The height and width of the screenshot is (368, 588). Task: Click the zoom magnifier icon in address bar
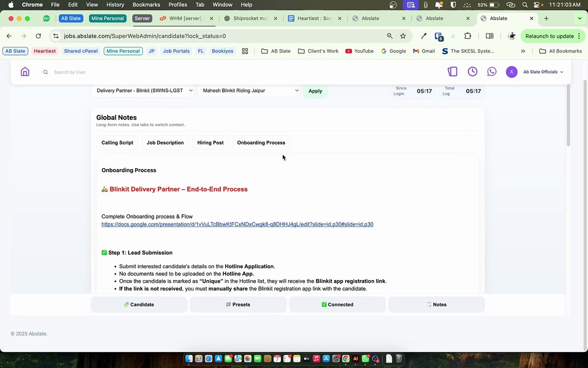pos(389,36)
